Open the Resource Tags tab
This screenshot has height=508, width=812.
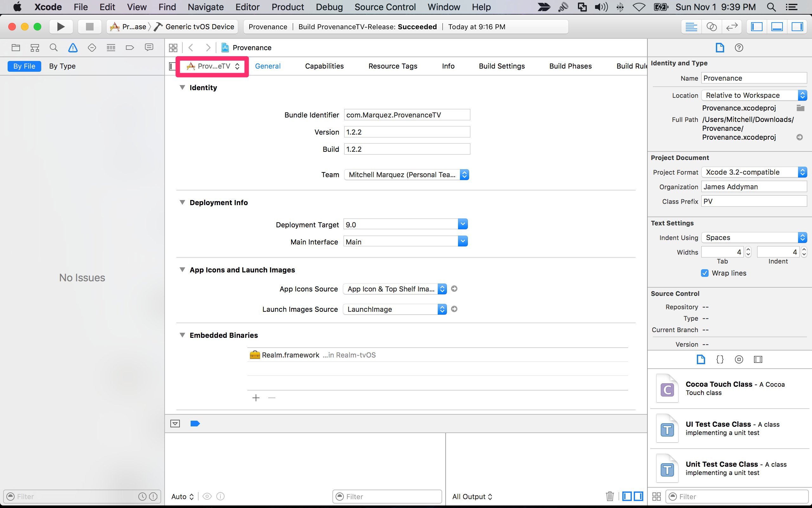(x=393, y=66)
